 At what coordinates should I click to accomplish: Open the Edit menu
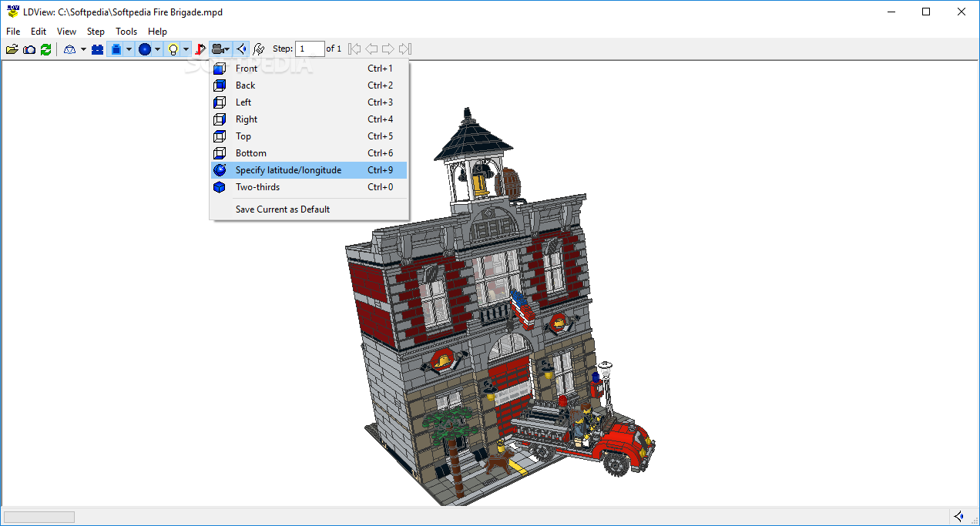click(39, 32)
